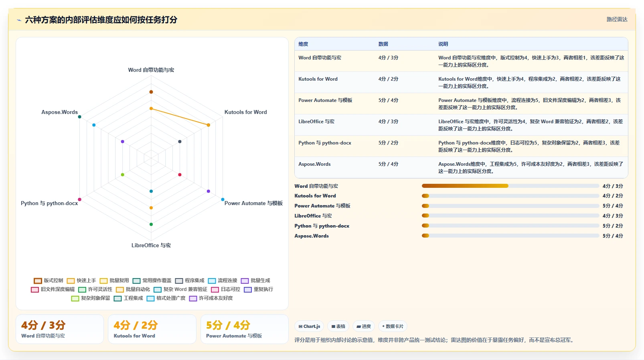Click the 批量自动化 legend color swatch
The width and height of the screenshot is (644, 360).
coord(120,290)
